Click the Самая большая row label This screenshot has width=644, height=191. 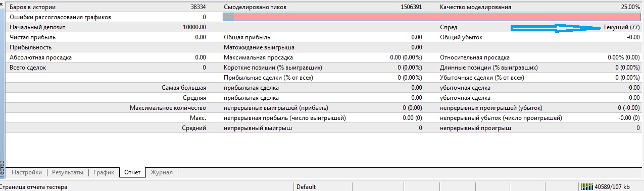[x=184, y=88]
